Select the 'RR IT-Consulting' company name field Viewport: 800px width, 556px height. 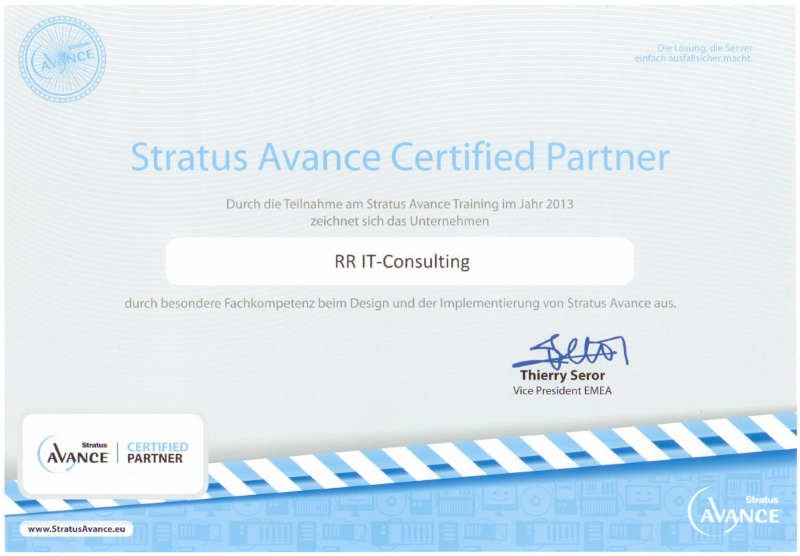click(x=400, y=261)
